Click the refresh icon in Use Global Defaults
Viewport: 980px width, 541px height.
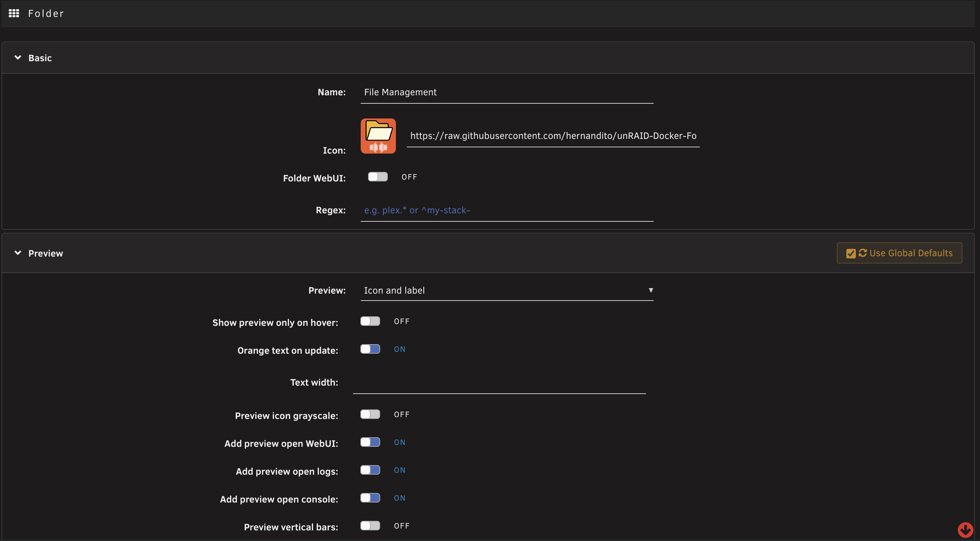click(862, 253)
